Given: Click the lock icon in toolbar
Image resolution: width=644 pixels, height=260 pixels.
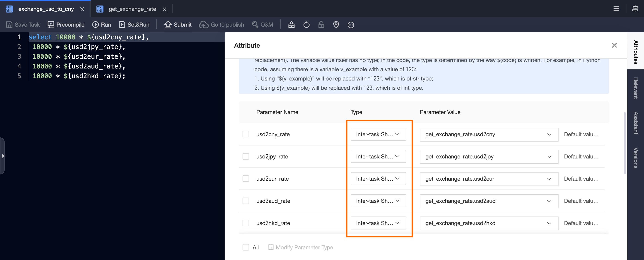Looking at the screenshot, I should (x=321, y=25).
